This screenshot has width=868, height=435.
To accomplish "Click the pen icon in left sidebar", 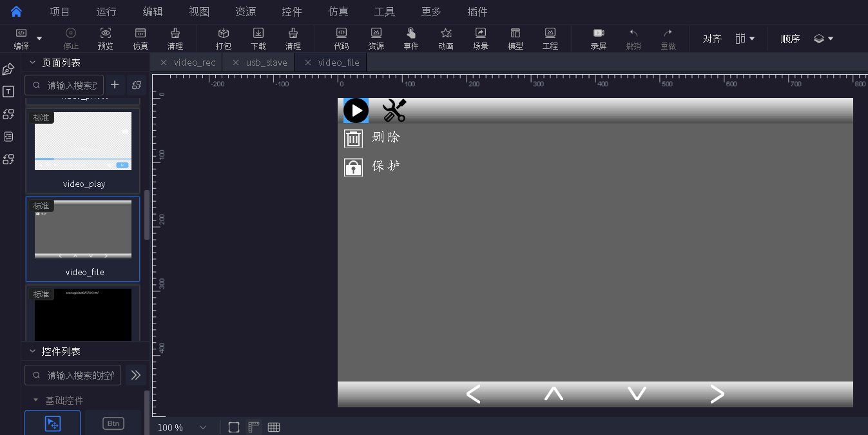I will (8, 69).
